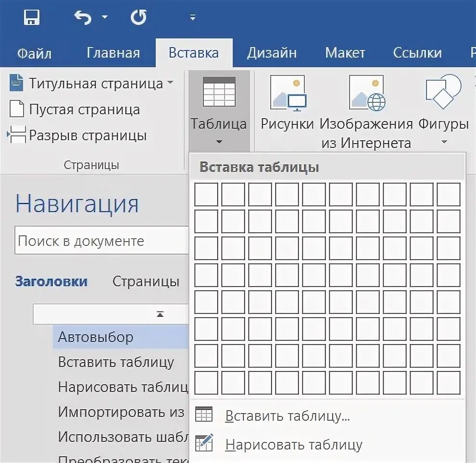Click the Титульная страница icon
The image size is (476, 463).
16,83
